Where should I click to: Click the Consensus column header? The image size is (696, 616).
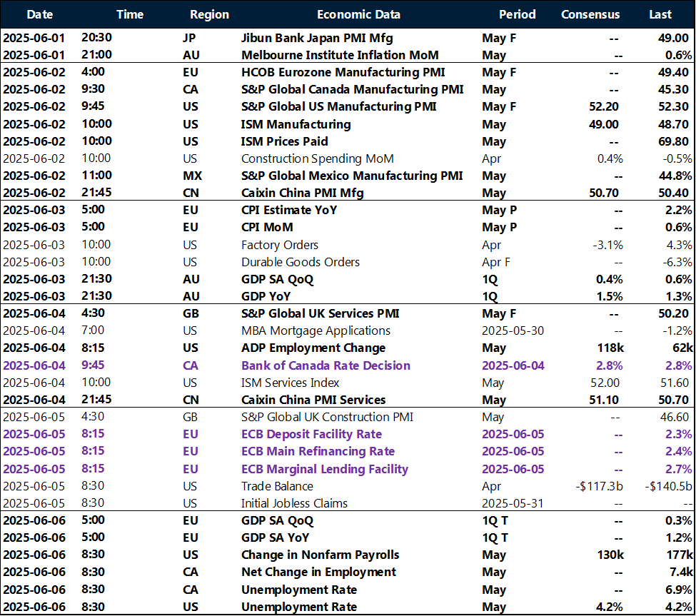tap(590, 14)
